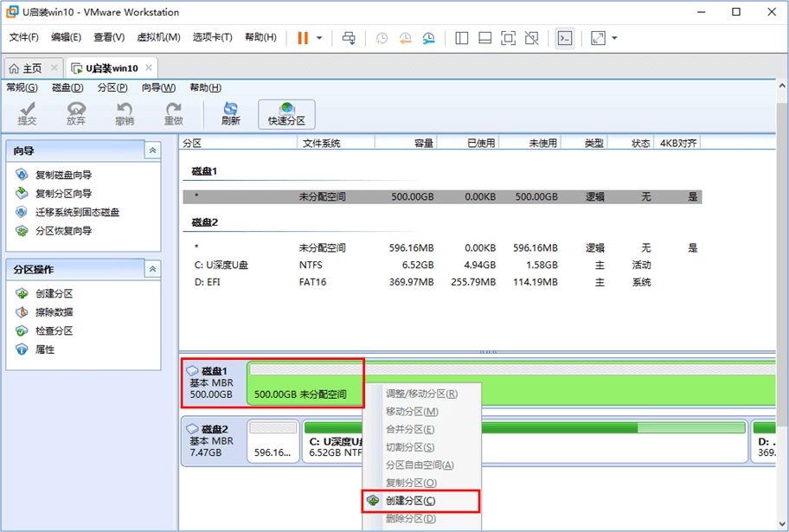Open the partition tool 帮助(H) menu
The height and width of the screenshot is (532, 789).
click(205, 87)
